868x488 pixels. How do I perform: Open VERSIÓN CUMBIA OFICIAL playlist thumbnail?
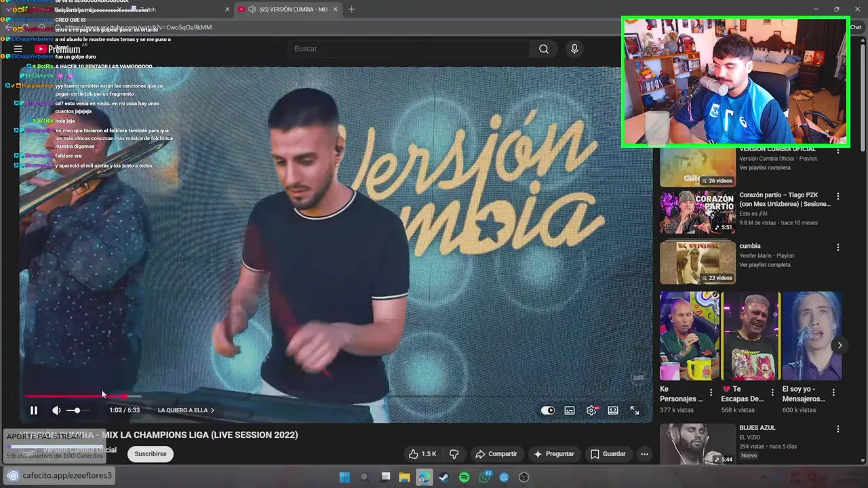697,167
